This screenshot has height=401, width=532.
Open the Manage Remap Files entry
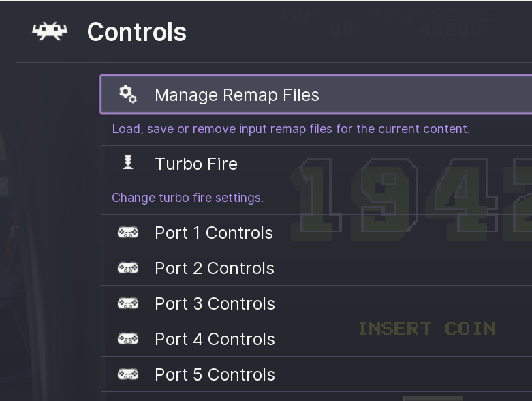[x=236, y=95]
